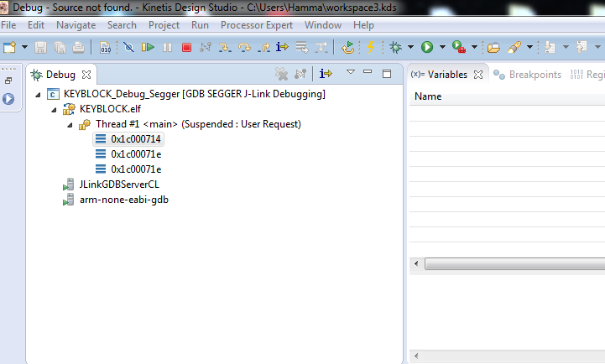The height and width of the screenshot is (364, 605).
Task: Click the Save icon in toolbar
Action: click(x=40, y=48)
